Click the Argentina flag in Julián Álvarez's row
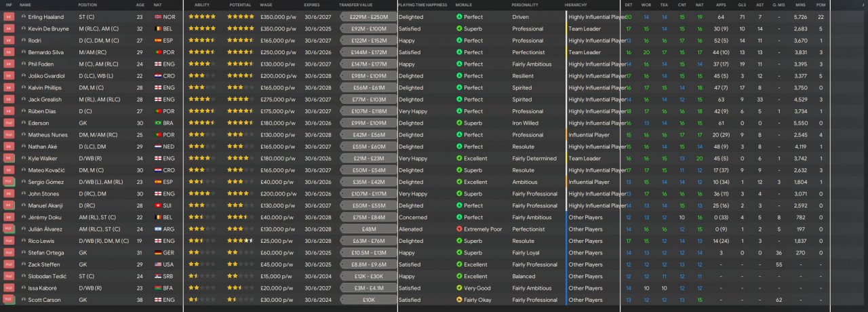This screenshot has width=868, height=312. 158,229
